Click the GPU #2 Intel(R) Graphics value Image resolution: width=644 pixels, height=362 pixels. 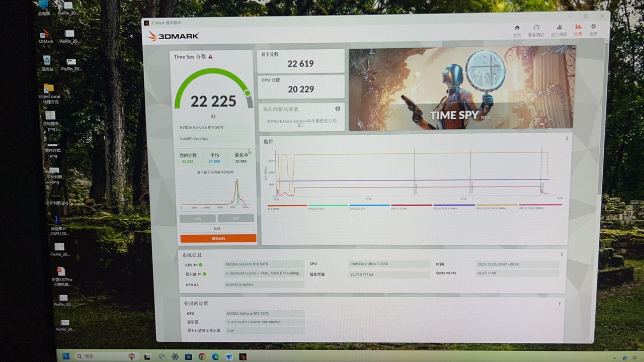[264, 285]
